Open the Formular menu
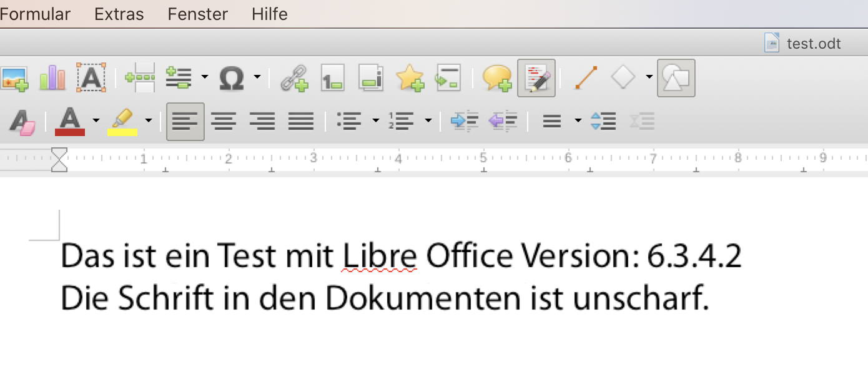 pyautogui.click(x=35, y=14)
